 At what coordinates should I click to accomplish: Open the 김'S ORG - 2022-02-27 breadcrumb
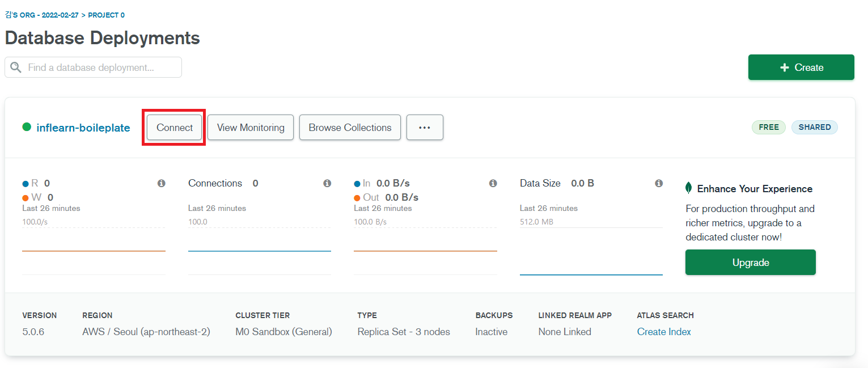41,15
